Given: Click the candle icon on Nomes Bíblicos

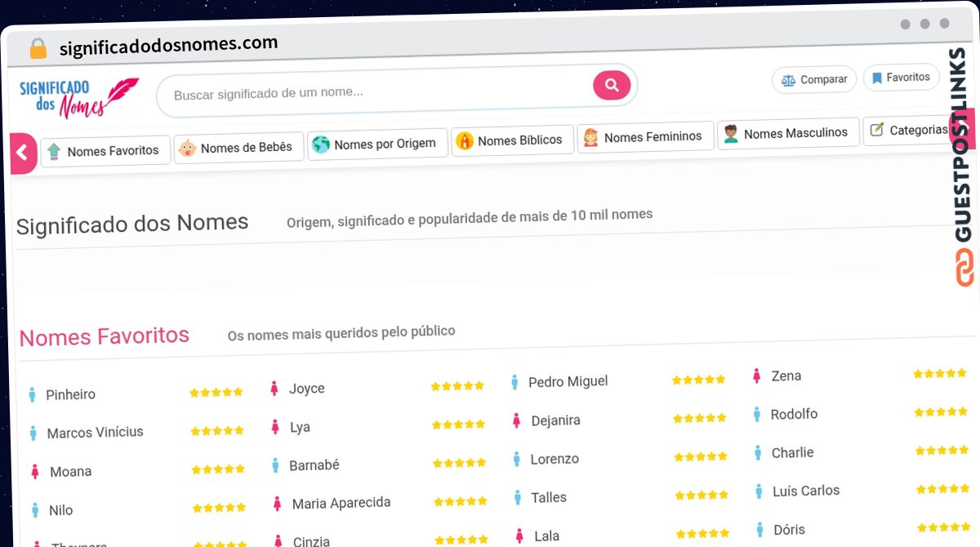Looking at the screenshot, I should [465, 141].
